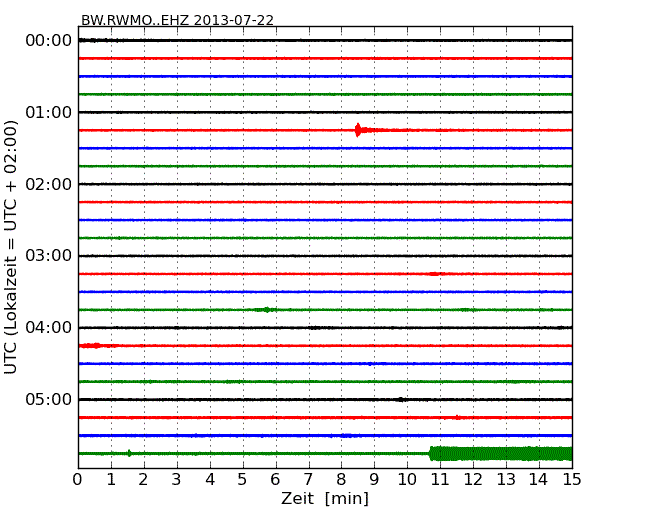Click x-axis tick label 0
This screenshot has width=650, height=520.
78,480
